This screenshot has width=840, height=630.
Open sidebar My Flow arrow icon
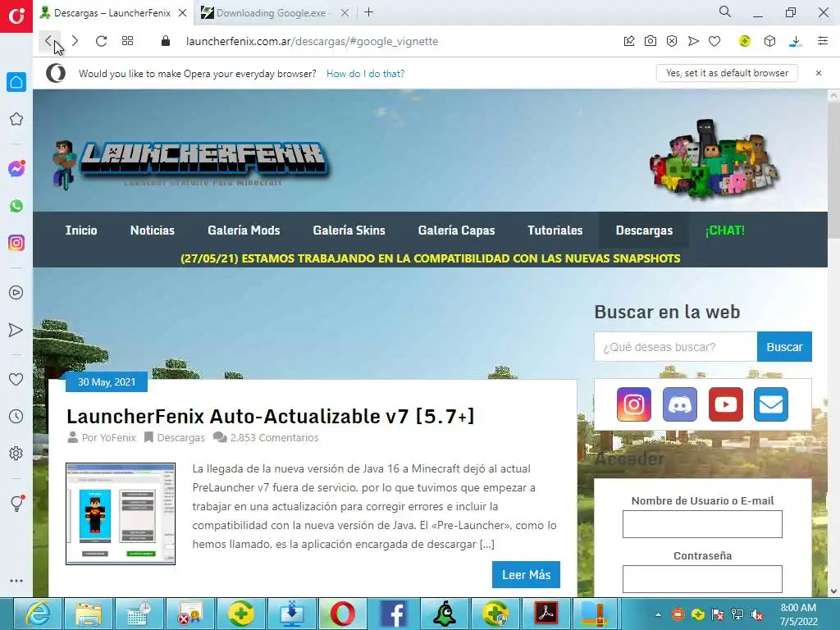click(16, 330)
